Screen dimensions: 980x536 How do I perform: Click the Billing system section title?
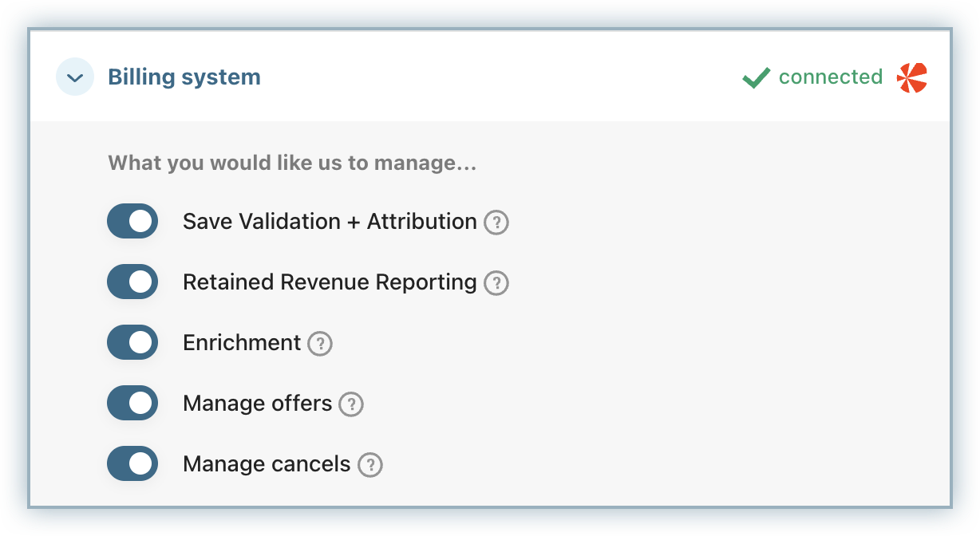(x=184, y=77)
